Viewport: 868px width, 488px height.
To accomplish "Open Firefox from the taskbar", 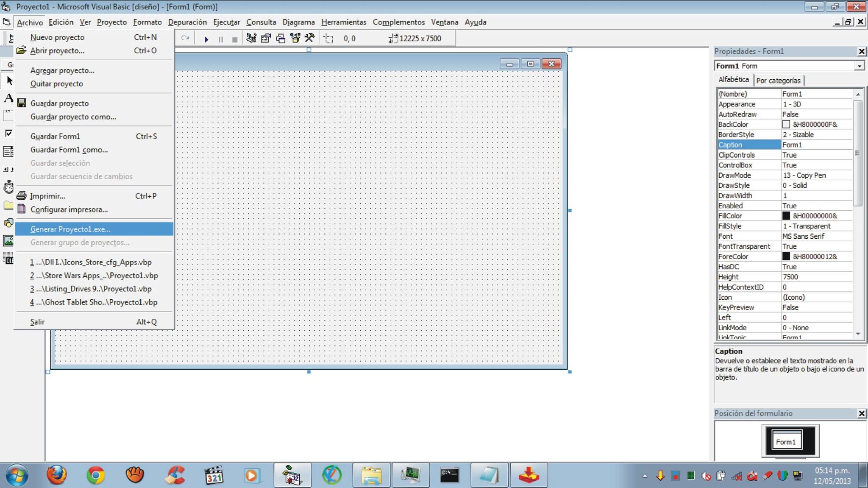I will pyautogui.click(x=56, y=475).
